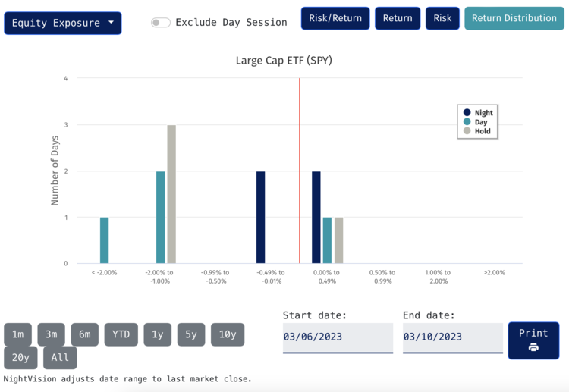Set range to 1m

click(17, 334)
